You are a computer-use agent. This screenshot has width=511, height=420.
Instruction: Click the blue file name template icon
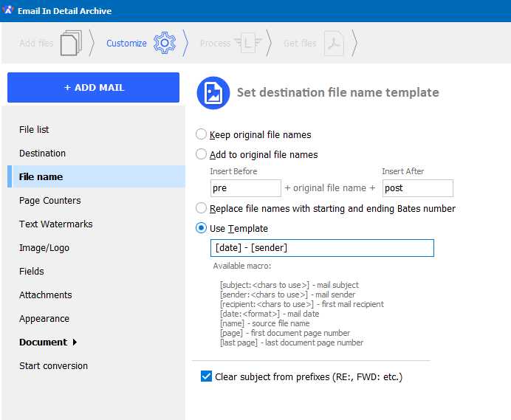coord(213,93)
